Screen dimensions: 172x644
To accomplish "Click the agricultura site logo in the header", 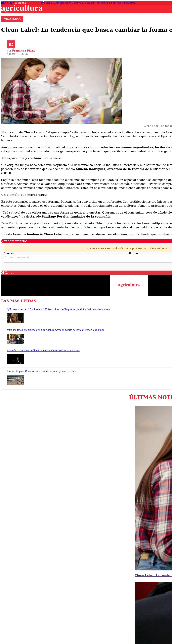I will 22,8.
